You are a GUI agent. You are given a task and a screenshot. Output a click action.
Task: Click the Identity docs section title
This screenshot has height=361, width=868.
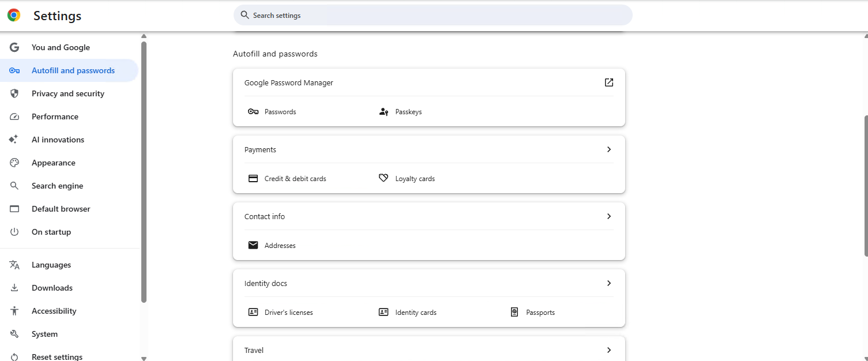pyautogui.click(x=265, y=283)
